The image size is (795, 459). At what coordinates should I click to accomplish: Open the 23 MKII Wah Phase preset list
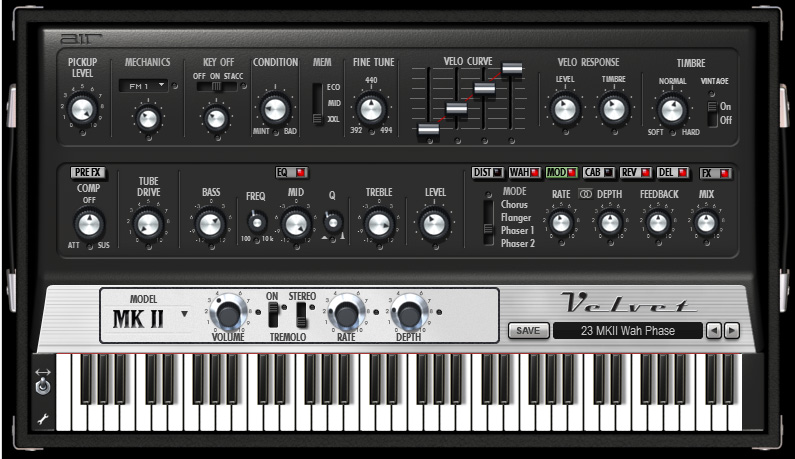point(626,331)
